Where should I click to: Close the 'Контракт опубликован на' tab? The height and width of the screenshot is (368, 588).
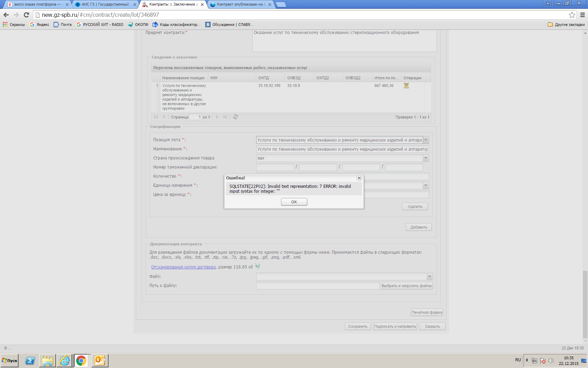270,5
